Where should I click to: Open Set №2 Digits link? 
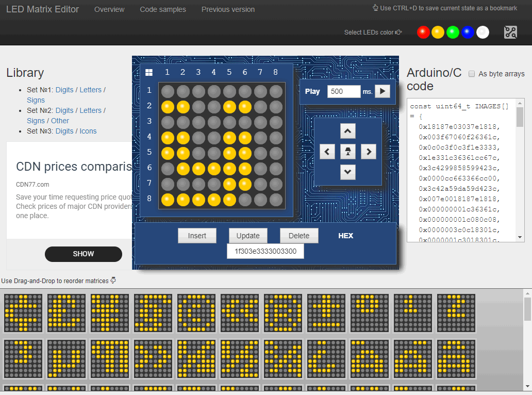[x=64, y=111]
